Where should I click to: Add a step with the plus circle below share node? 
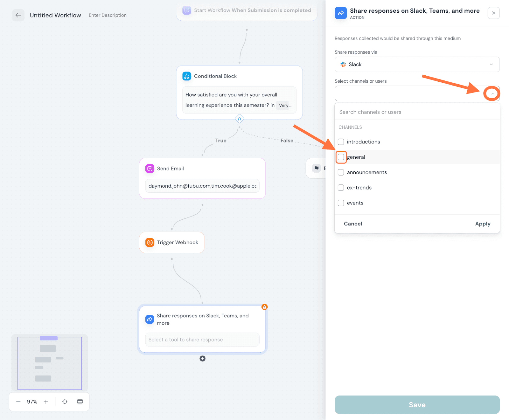pyautogui.click(x=202, y=359)
